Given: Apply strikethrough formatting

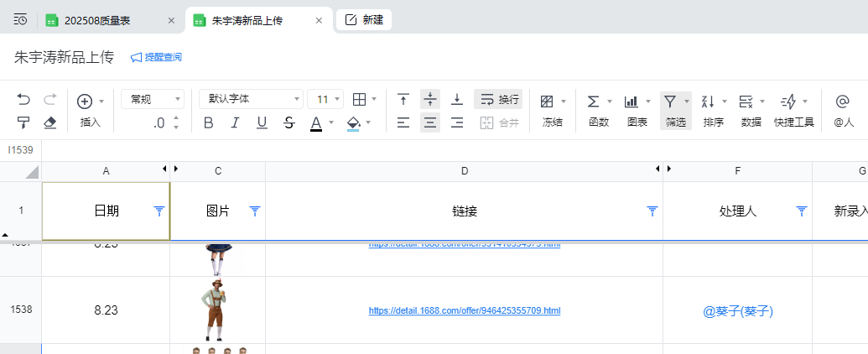Looking at the screenshot, I should coord(288,123).
